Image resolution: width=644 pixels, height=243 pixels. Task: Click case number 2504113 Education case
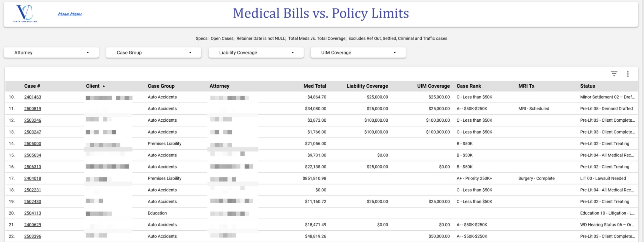[32, 213]
